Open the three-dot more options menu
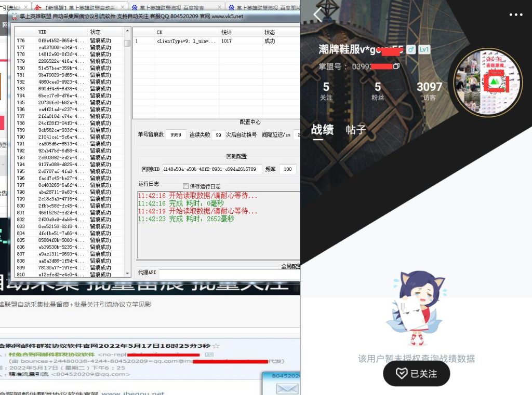The height and width of the screenshot is (395, 532). pyautogui.click(x=516, y=15)
